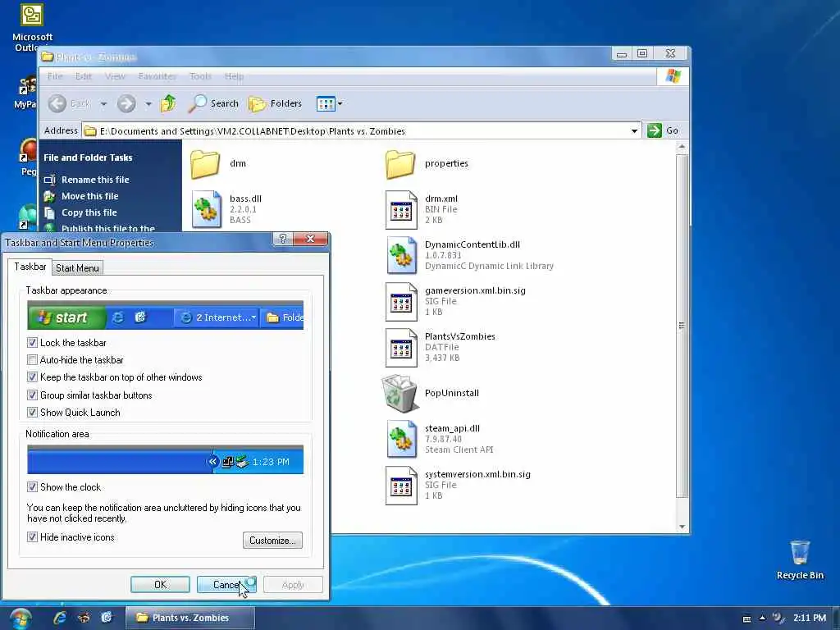
Task: Click Move this file link
Action: coord(89,196)
